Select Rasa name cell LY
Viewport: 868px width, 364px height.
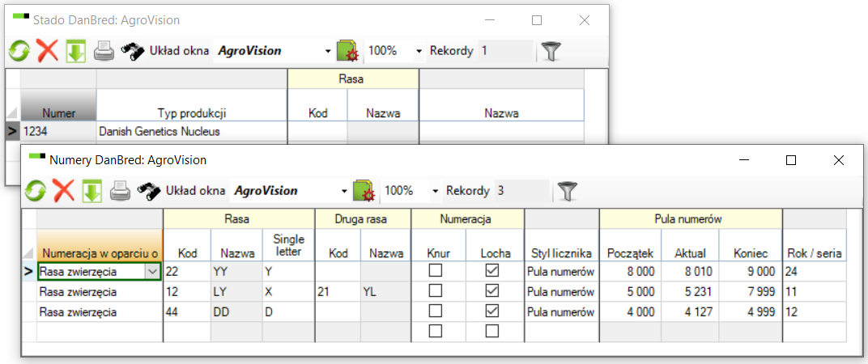[237, 291]
